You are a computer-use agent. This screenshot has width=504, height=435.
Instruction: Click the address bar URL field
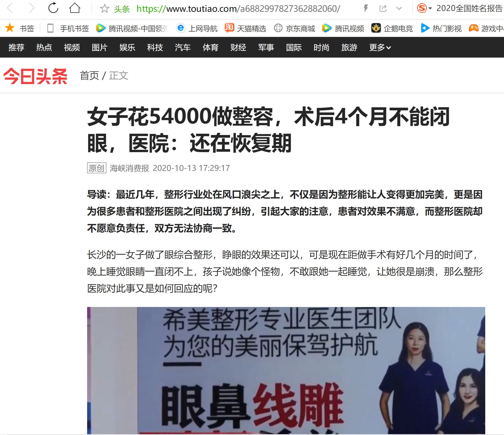[x=238, y=9]
